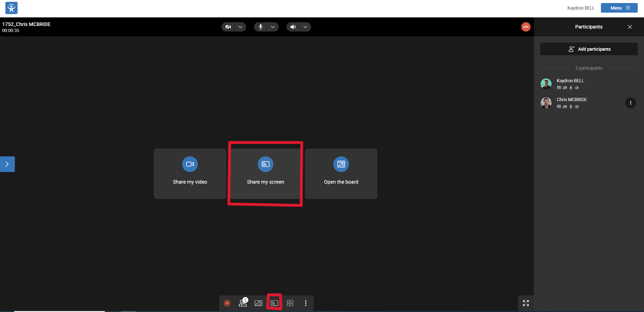The width and height of the screenshot is (644, 312).
Task: Switch to grid layout view
Action: (x=290, y=303)
